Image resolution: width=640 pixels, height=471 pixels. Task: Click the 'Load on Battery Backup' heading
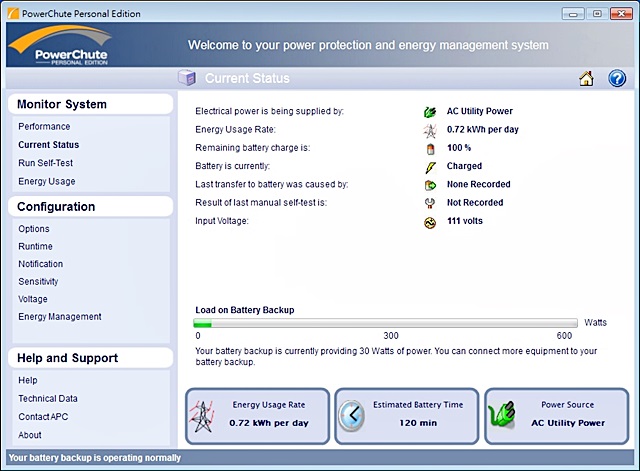coord(244,310)
